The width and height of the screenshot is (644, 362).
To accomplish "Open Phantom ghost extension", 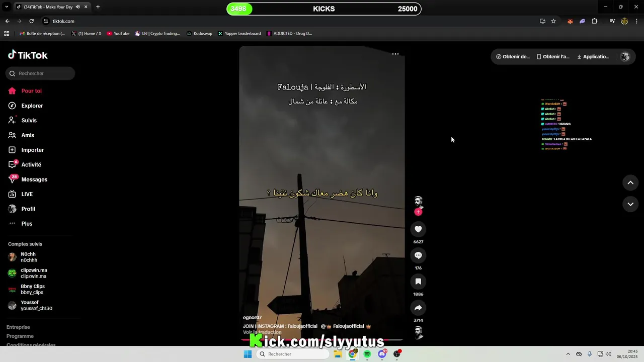I will click(582, 21).
